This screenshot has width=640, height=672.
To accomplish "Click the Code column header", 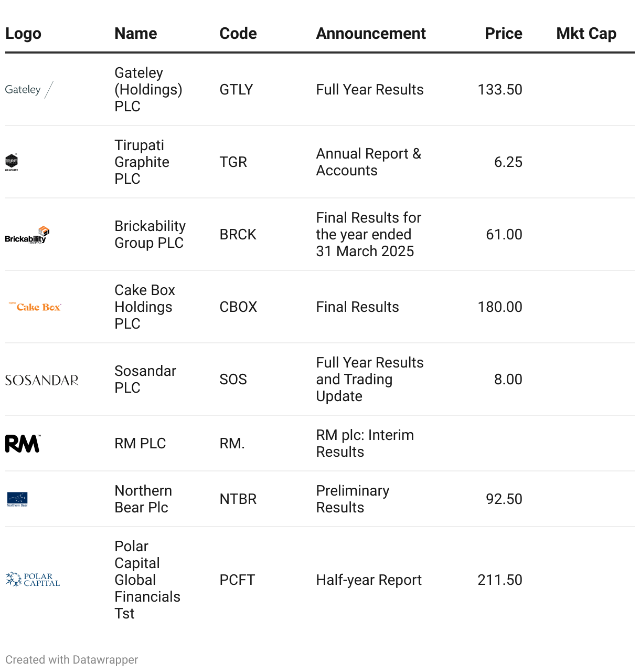I will tap(238, 34).
